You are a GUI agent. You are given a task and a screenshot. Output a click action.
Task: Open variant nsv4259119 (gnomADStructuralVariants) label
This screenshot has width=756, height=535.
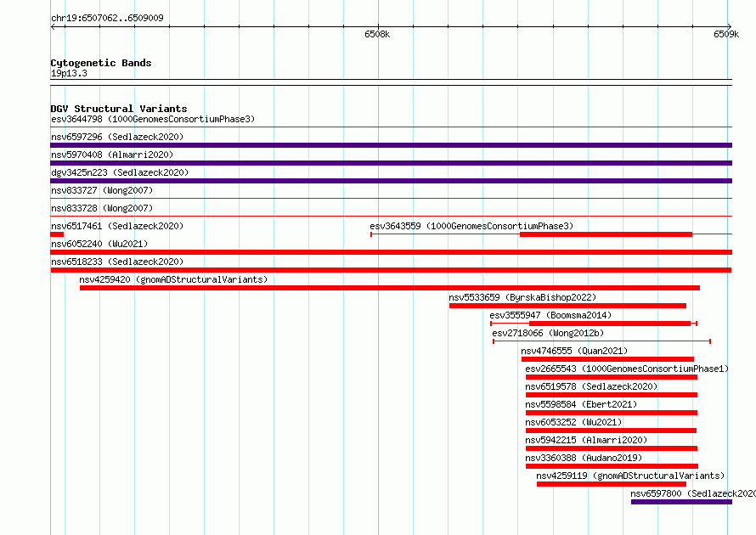630,476
